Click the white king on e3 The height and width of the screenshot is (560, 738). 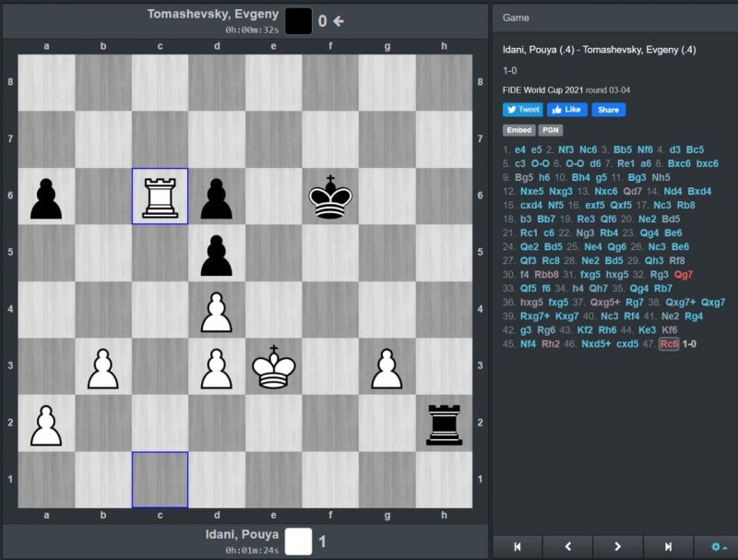coord(273,367)
